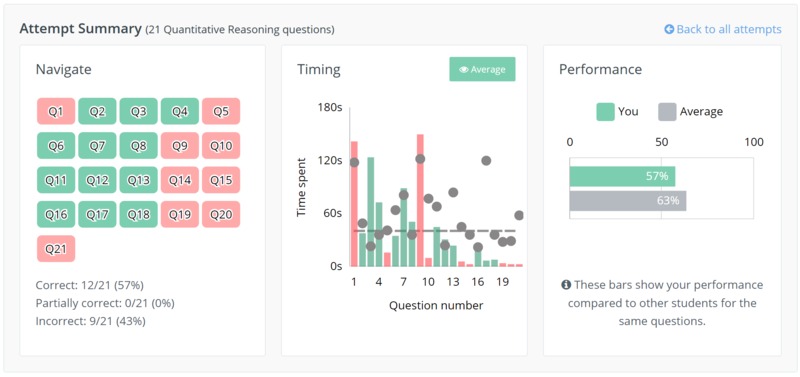Click the grey 63% average bar
Image resolution: width=800 pixels, height=377 pixels.
[628, 201]
